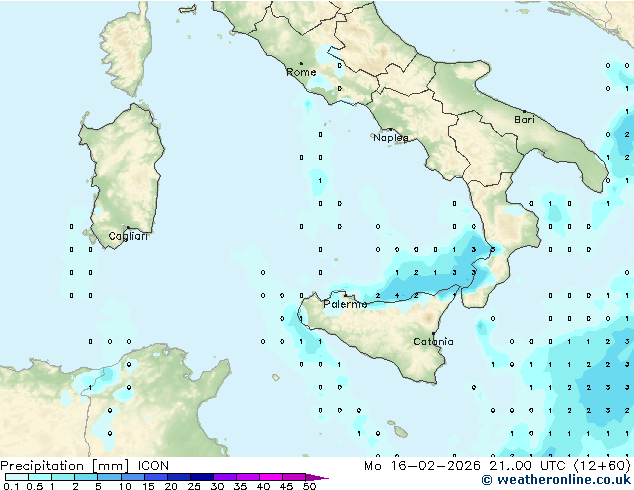Click the Bari city label

(x=524, y=119)
